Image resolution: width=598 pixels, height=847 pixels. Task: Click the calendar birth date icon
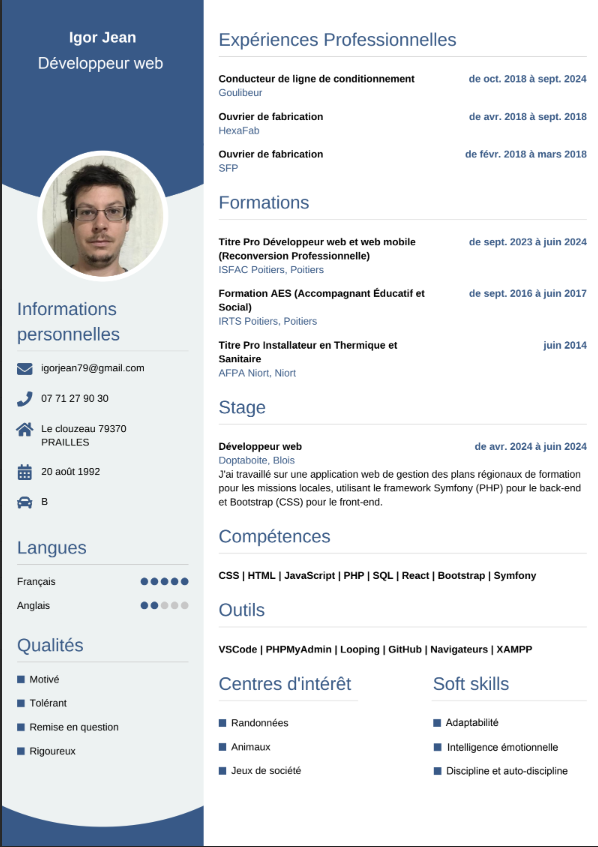click(x=25, y=472)
